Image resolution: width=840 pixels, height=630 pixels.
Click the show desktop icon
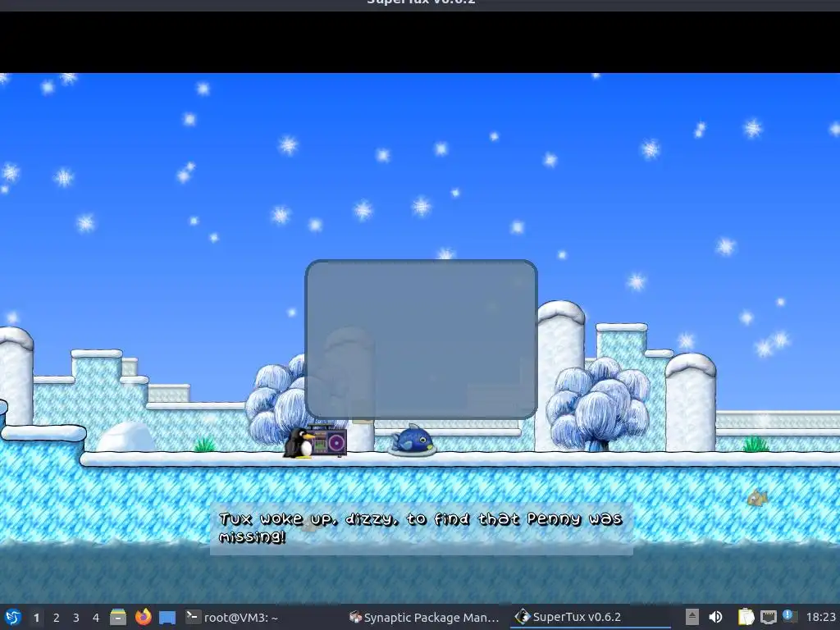[x=167, y=617]
